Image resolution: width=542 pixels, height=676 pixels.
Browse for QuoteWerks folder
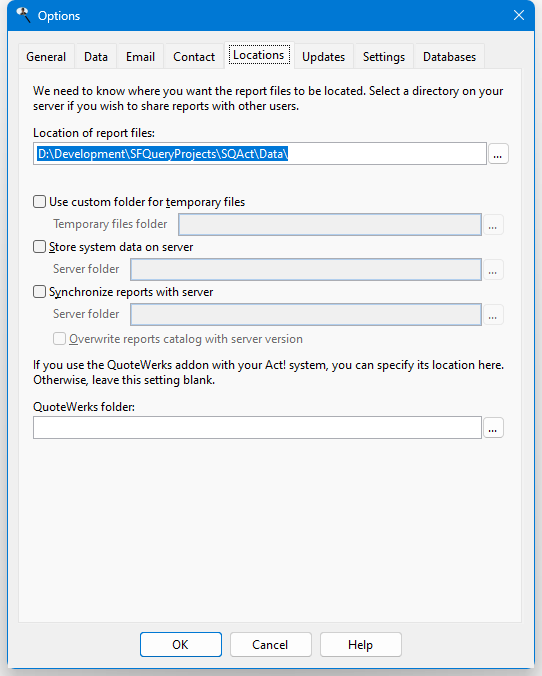pyautogui.click(x=493, y=428)
